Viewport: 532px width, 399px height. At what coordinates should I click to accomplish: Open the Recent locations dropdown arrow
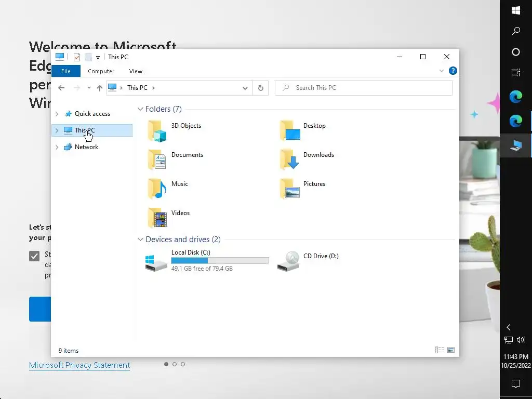click(x=89, y=87)
